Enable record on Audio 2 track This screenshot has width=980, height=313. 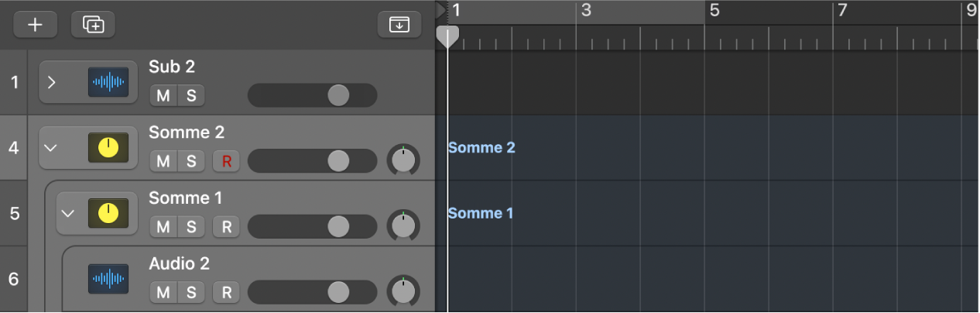(226, 292)
